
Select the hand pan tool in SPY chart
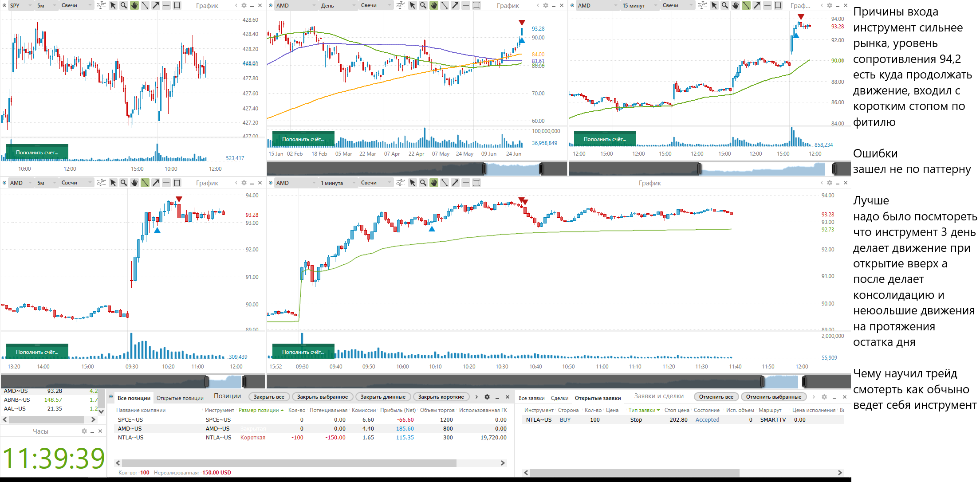pyautogui.click(x=134, y=5)
